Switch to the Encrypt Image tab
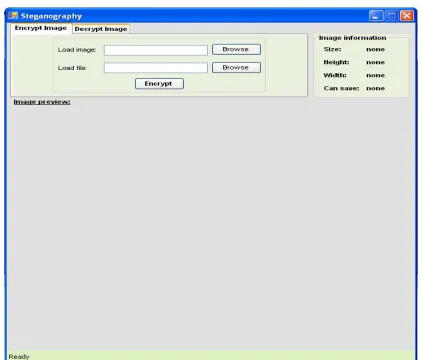The width and height of the screenshot is (422, 360). coord(41,28)
